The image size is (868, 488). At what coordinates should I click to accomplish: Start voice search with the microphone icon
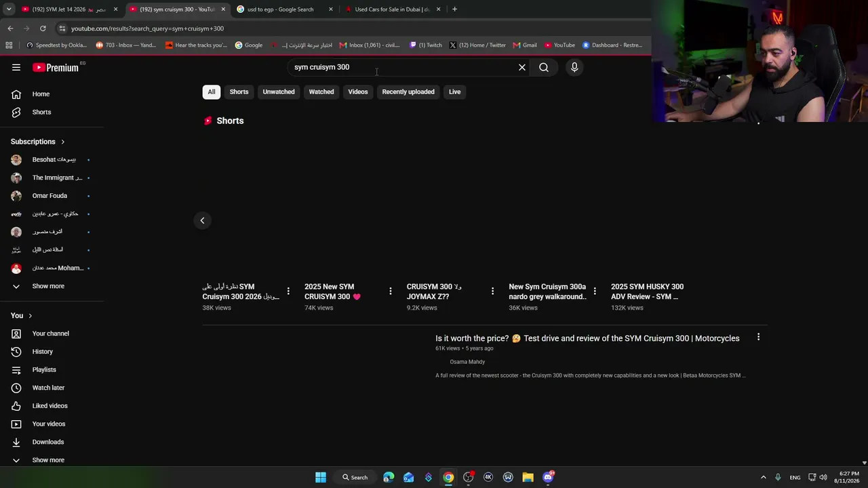[574, 67]
